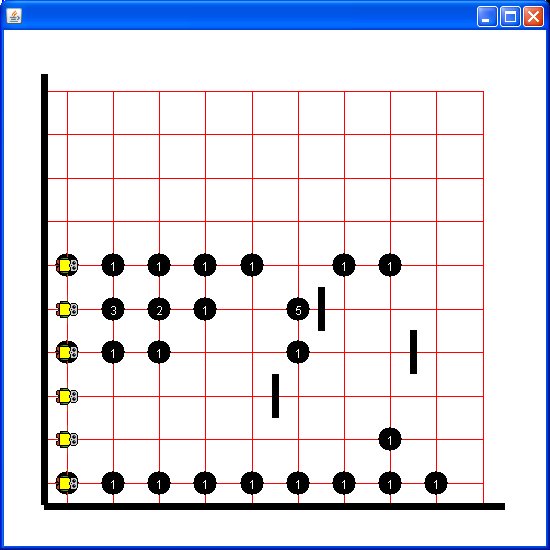Click the robot left of beeper 3
The width and height of the screenshot is (550, 550).
tap(67, 309)
